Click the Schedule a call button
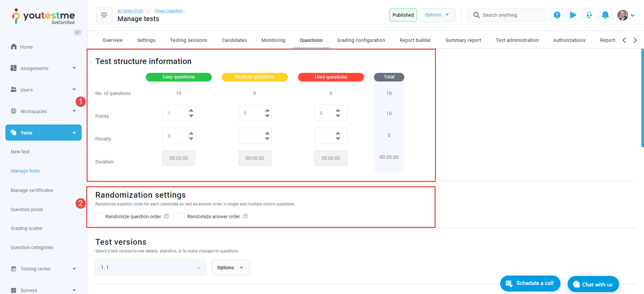This screenshot has height=294, width=644. [x=530, y=284]
